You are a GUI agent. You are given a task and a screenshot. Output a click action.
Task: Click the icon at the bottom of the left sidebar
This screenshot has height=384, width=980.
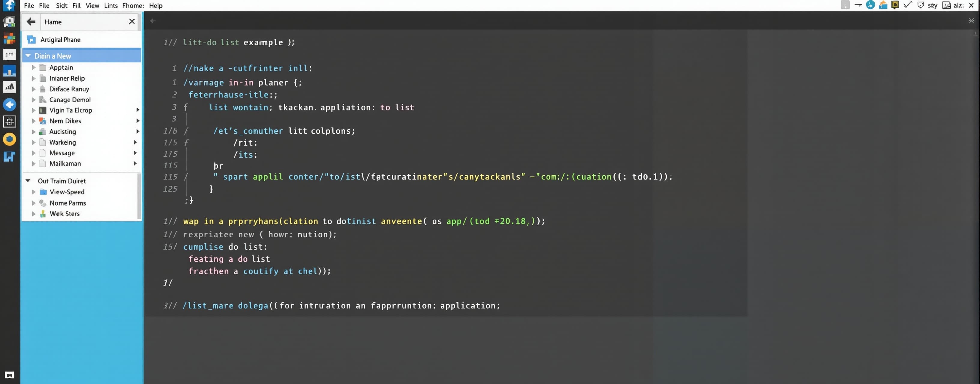tap(9, 375)
